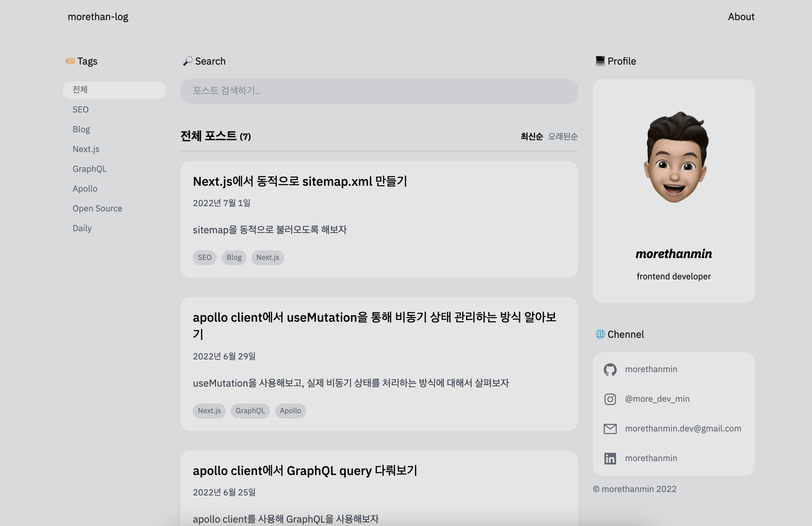Screen dimensions: 812x526
Task: Click the magnifier icon beside Search
Action: pyautogui.click(x=187, y=61)
